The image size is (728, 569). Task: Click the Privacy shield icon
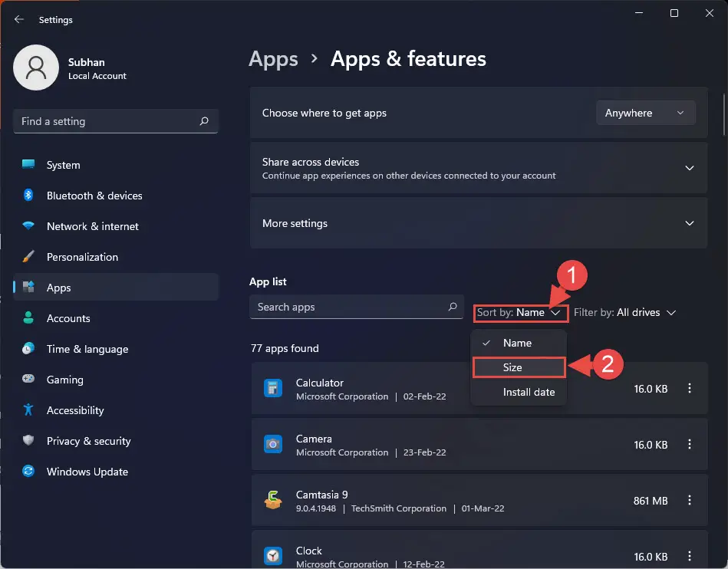(x=28, y=440)
